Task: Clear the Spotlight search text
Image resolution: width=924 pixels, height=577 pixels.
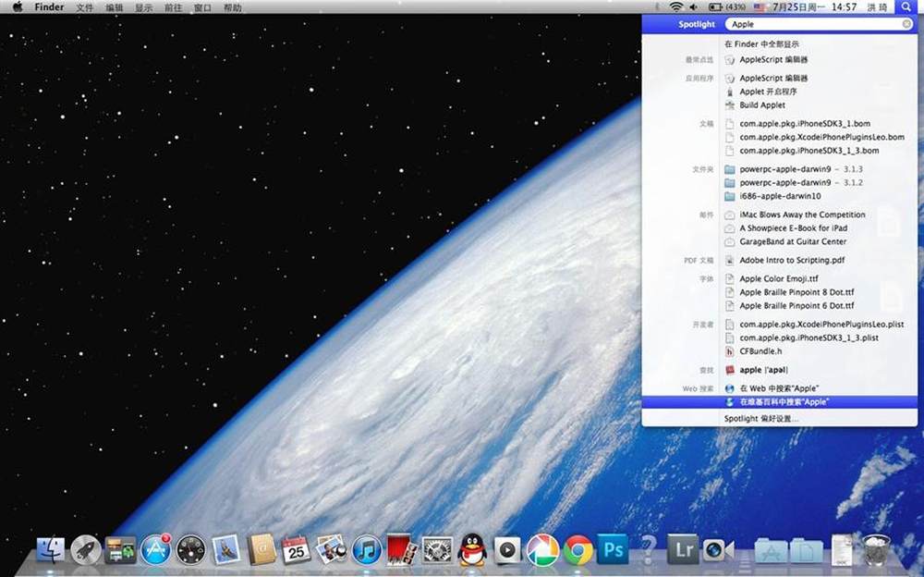Action: (x=906, y=24)
